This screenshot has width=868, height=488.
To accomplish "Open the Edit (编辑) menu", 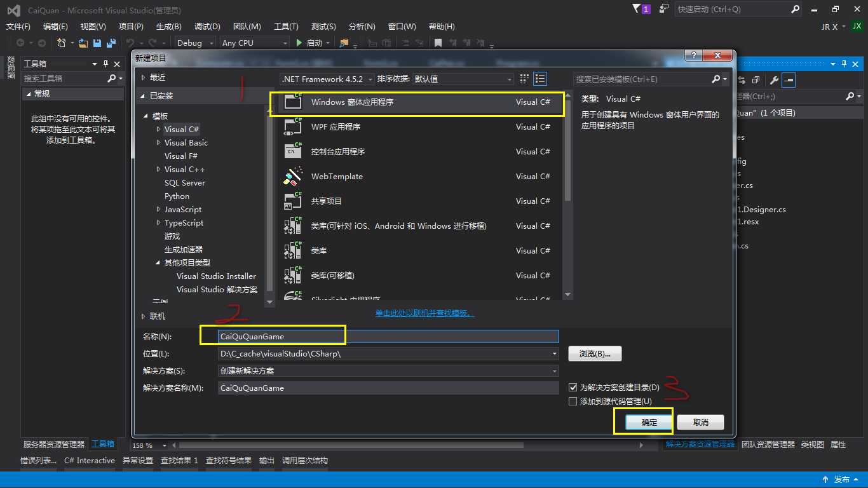I will point(55,26).
